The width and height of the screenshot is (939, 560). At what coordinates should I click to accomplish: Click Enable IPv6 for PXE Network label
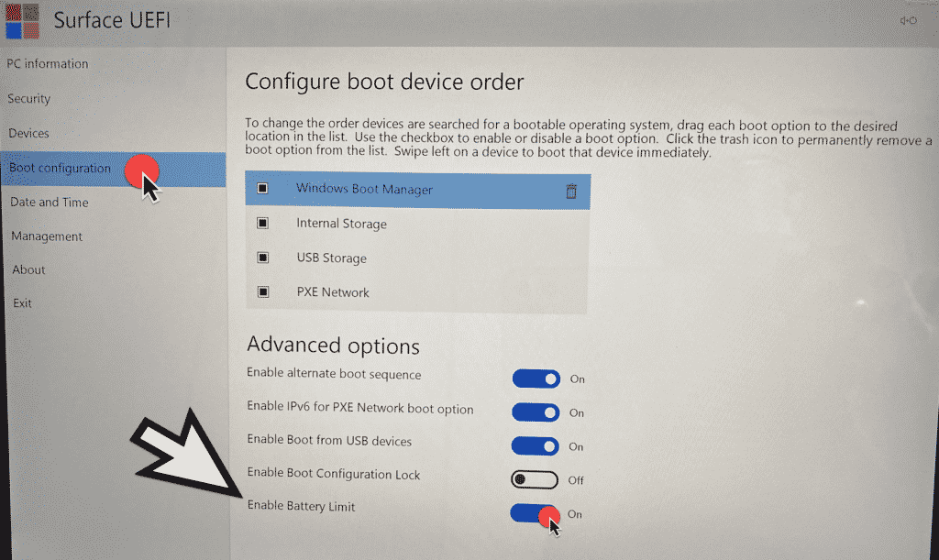(x=359, y=408)
